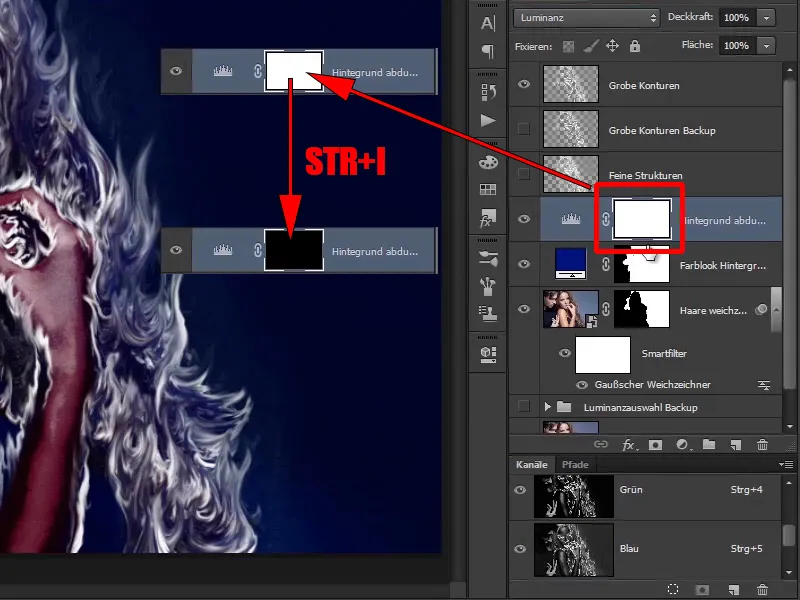The width and height of the screenshot is (800, 600).
Task: Click the Deckkraft value field
Action: [x=737, y=18]
